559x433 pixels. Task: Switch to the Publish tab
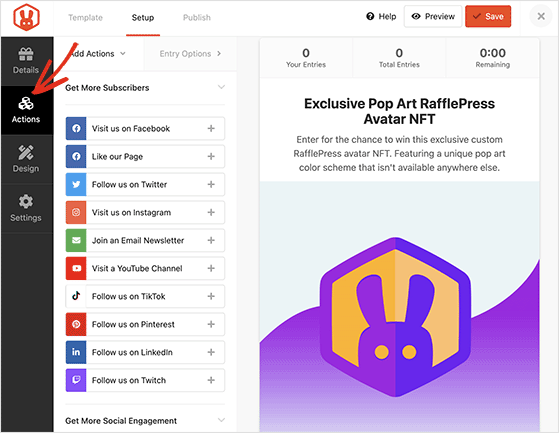pos(196,17)
